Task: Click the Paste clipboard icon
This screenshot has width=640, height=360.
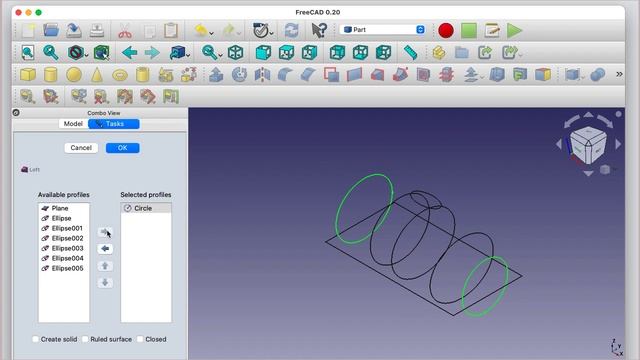Action: [171, 30]
